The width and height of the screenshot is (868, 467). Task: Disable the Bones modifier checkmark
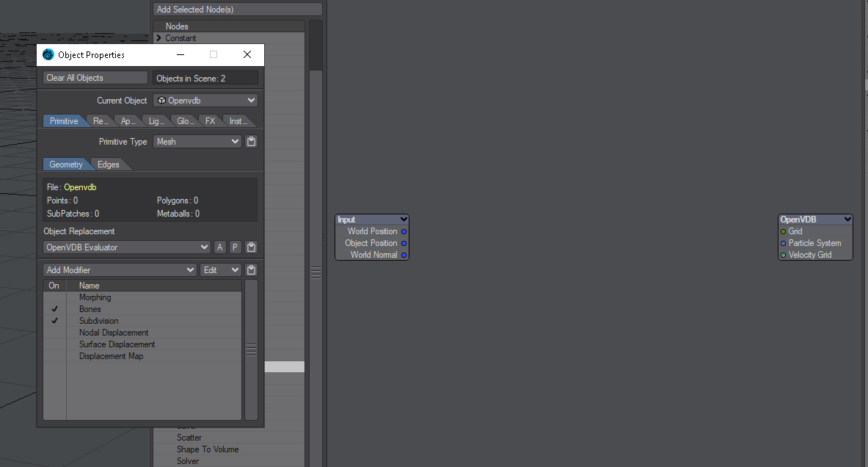point(54,309)
